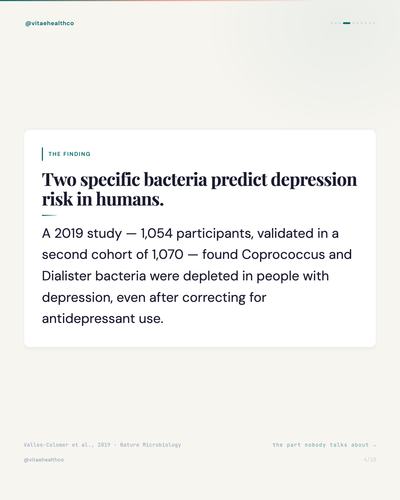This screenshot has width=400, height=500.
Task: Click the headline about bacteria predicting depression
Action: [199, 189]
